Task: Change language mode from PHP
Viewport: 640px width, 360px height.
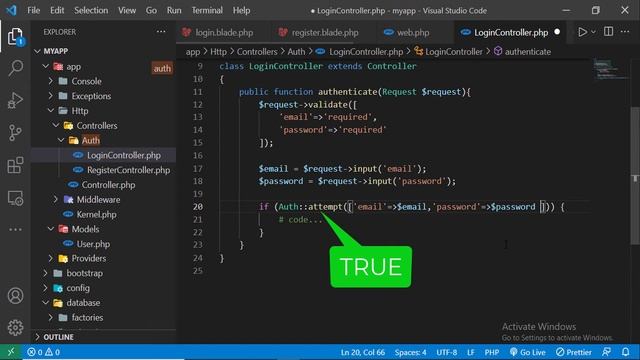Action: click(x=491, y=352)
